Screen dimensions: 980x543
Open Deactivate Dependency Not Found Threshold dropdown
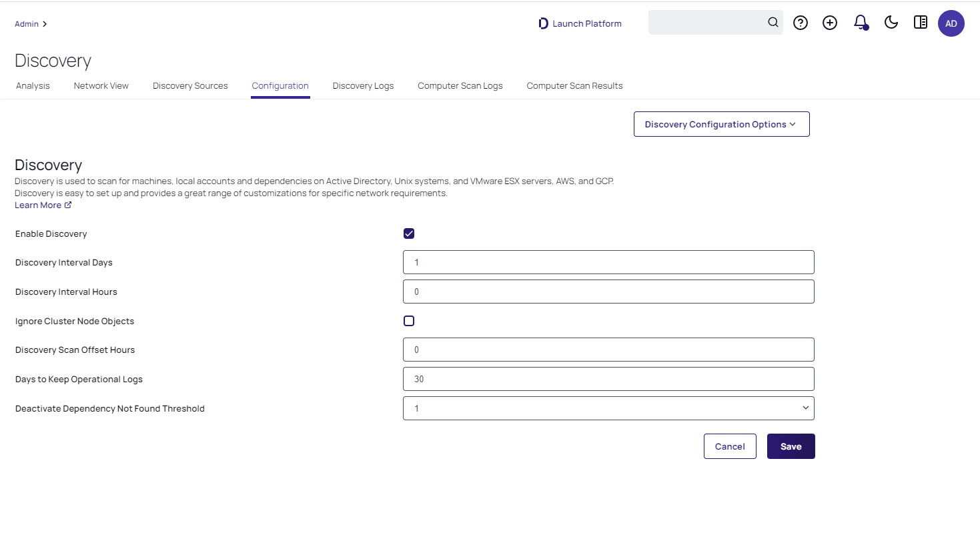(608, 408)
